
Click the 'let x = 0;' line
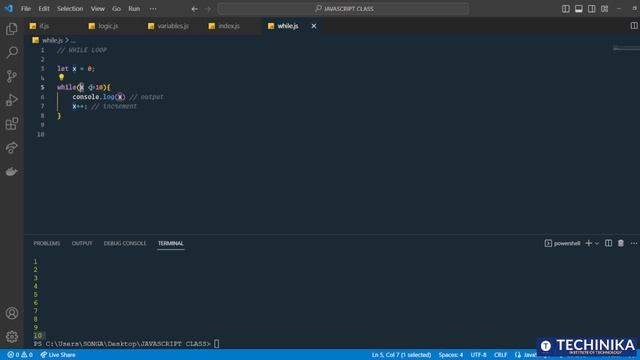pyautogui.click(x=76, y=69)
